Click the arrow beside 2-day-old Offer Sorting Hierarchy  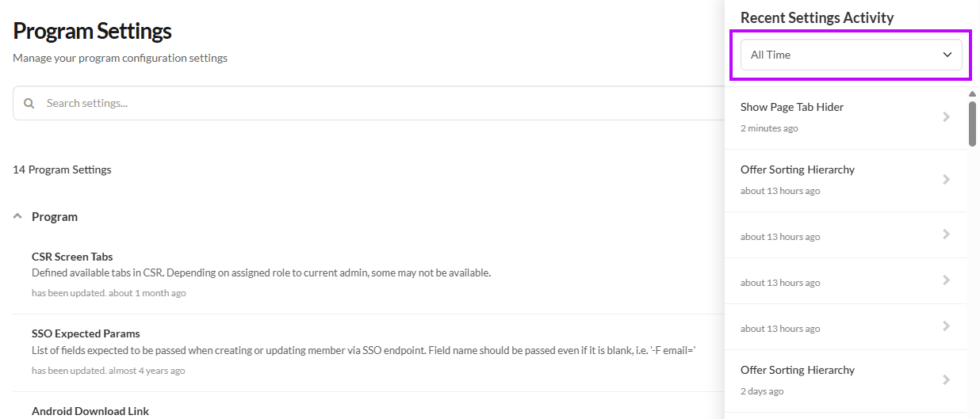946,380
